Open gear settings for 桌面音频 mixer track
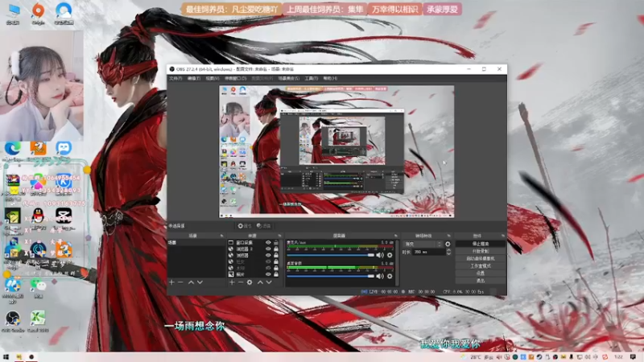The image size is (644, 362). point(390,276)
